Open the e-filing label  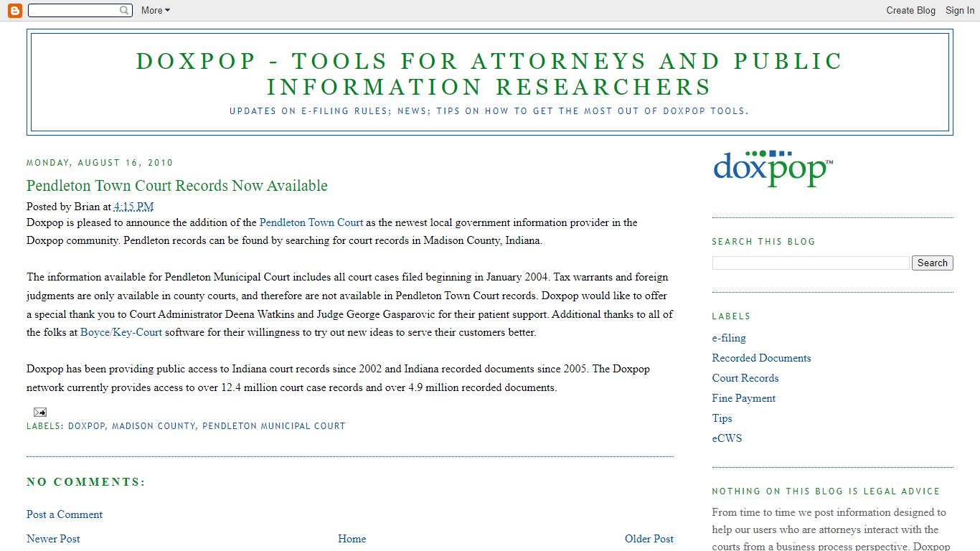click(x=729, y=338)
